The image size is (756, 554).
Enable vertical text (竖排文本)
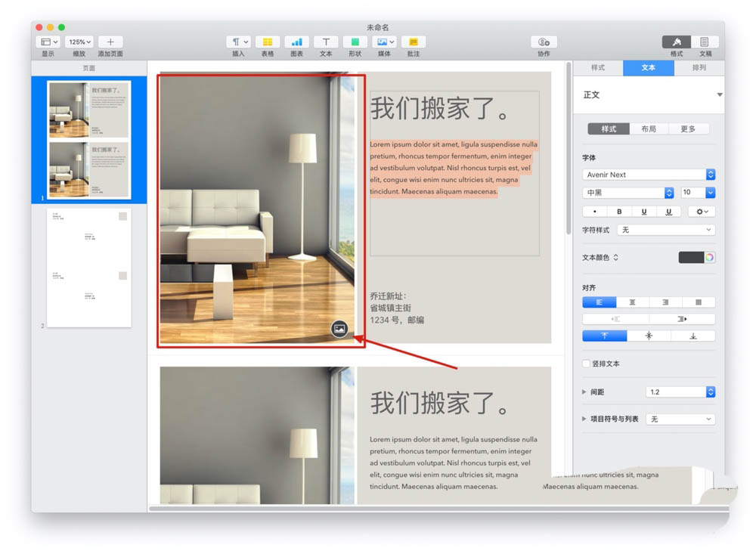tap(584, 362)
